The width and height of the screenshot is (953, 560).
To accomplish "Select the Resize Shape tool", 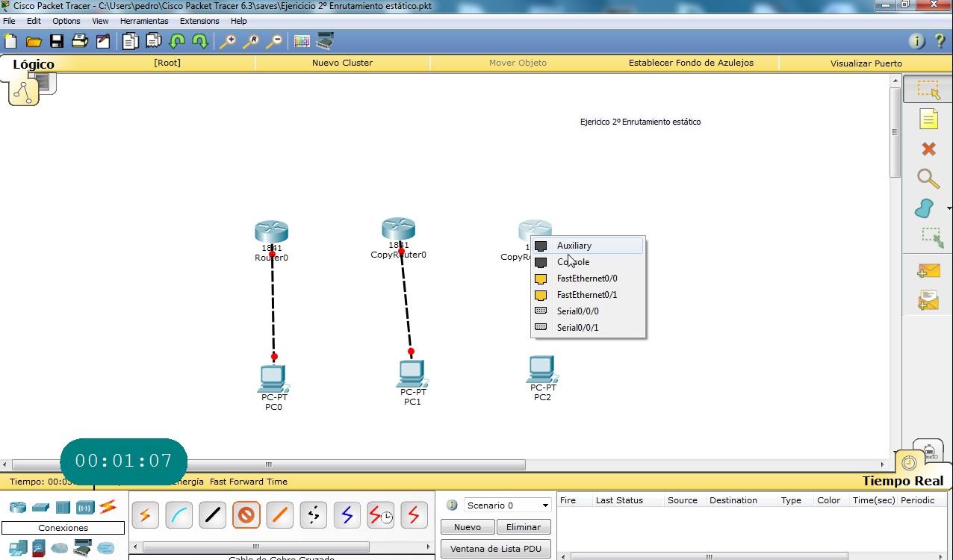I will click(x=931, y=237).
